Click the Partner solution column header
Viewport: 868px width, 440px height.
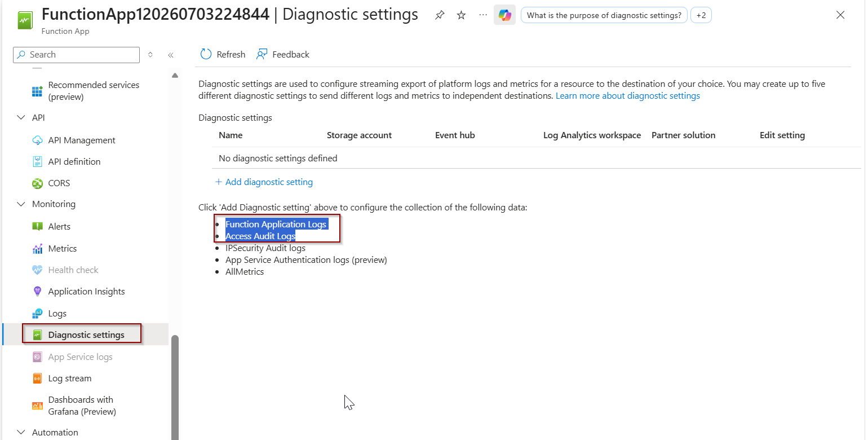click(683, 135)
